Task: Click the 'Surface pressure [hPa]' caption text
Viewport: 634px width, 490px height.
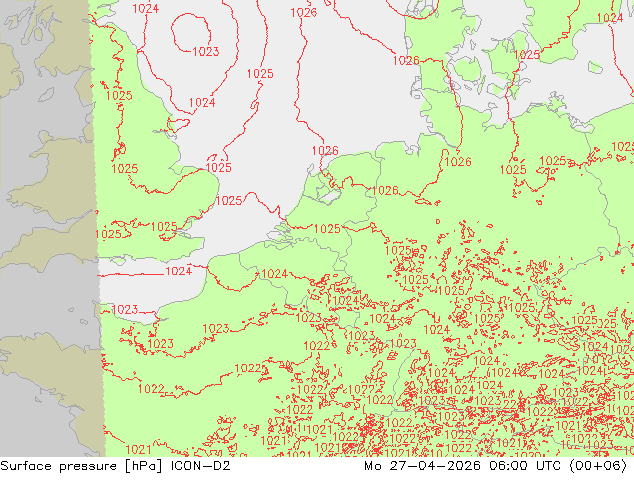Action: 81,466
